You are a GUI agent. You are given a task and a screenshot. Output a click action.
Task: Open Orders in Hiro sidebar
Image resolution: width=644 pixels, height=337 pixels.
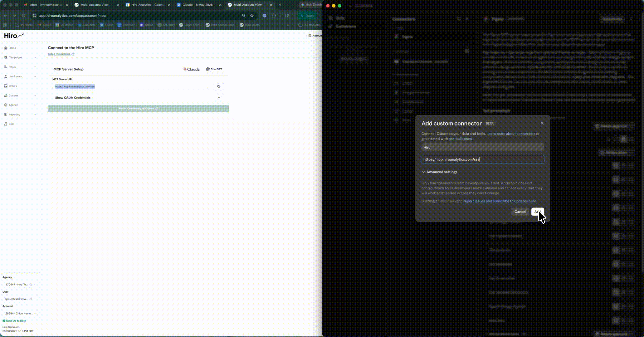(12, 86)
